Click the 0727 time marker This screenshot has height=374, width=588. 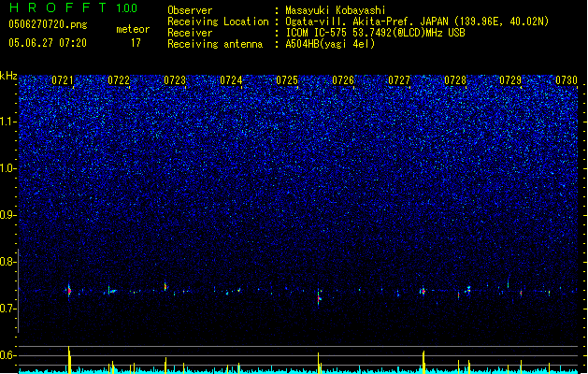coord(399,80)
